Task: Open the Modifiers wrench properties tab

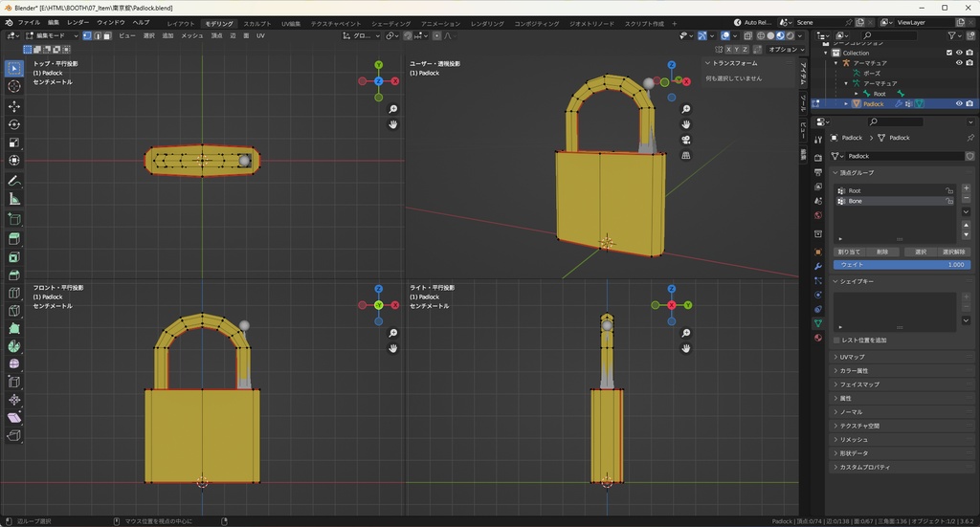Action: pyautogui.click(x=818, y=266)
